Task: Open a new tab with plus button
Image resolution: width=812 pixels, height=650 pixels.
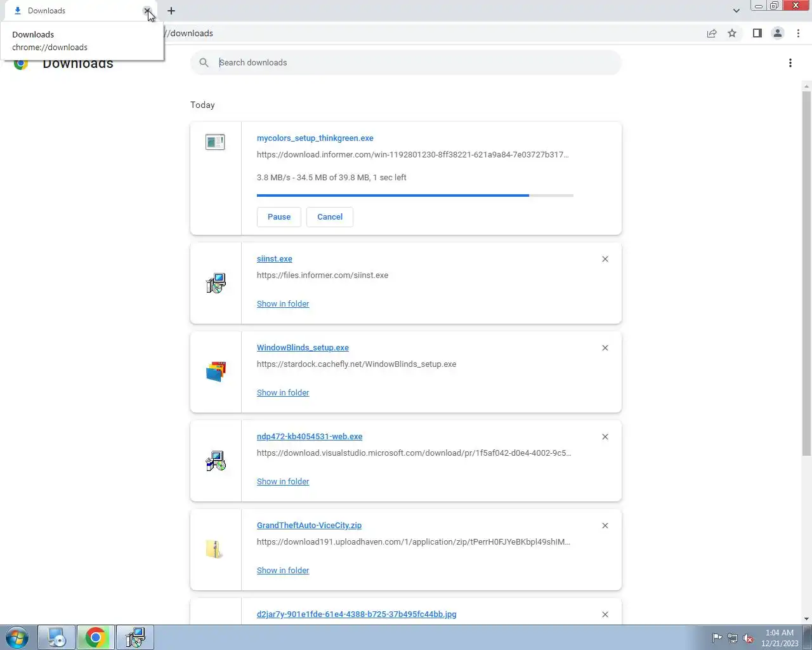Action: pos(171,11)
